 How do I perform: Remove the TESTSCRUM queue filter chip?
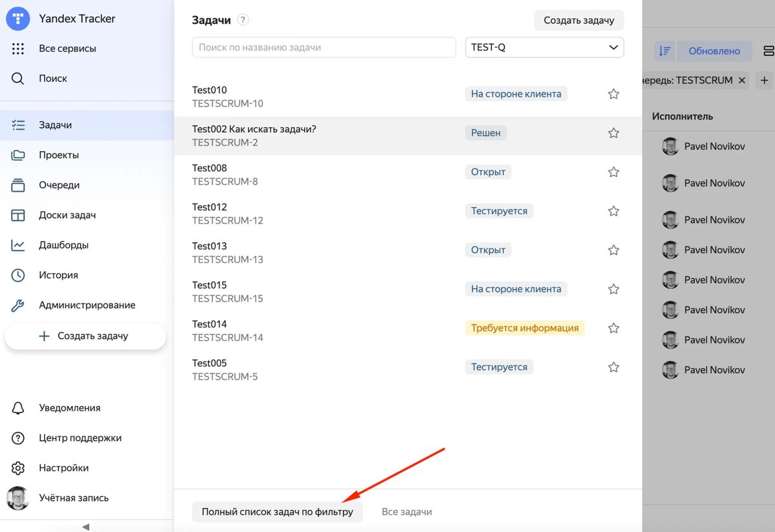click(x=742, y=81)
